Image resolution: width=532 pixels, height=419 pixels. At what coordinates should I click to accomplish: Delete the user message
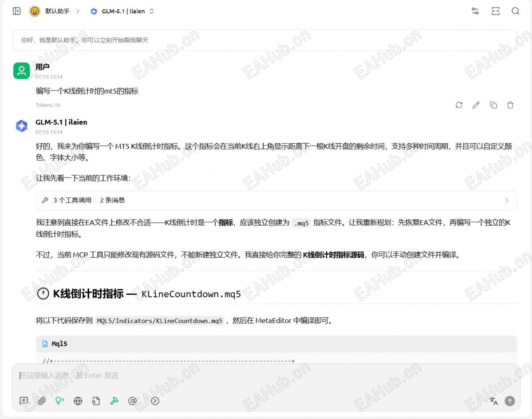[x=510, y=105]
